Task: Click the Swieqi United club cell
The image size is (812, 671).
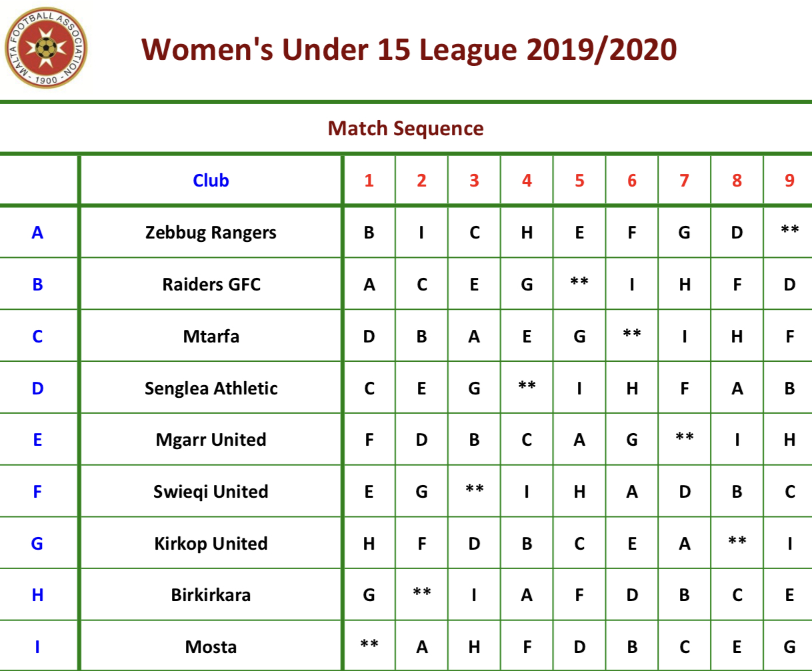Action: (x=211, y=492)
